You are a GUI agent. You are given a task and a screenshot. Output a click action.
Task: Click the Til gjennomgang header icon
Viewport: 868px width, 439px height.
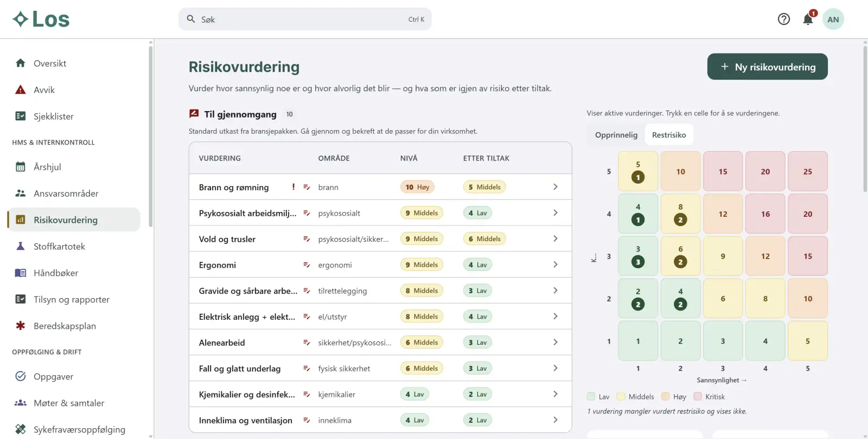194,114
